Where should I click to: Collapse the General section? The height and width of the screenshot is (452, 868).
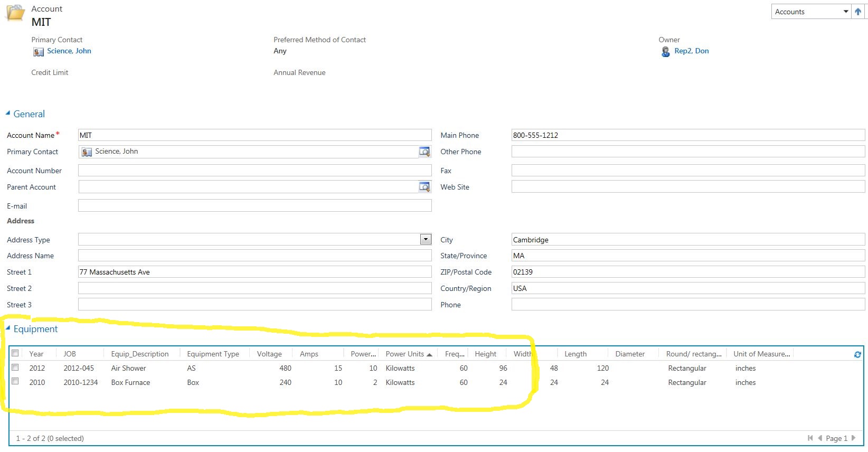coord(8,113)
